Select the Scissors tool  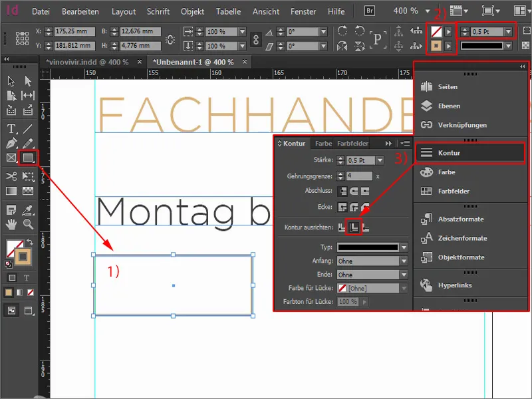pos(11,176)
